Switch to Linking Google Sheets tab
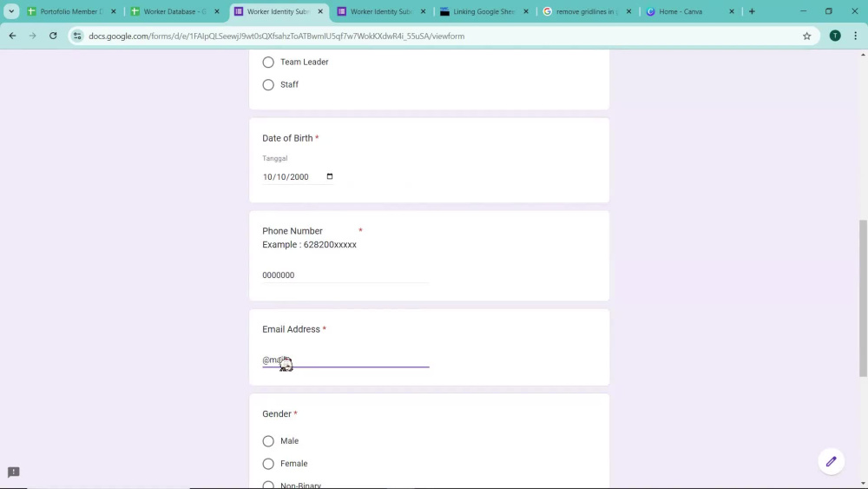The image size is (868, 489). point(484,11)
